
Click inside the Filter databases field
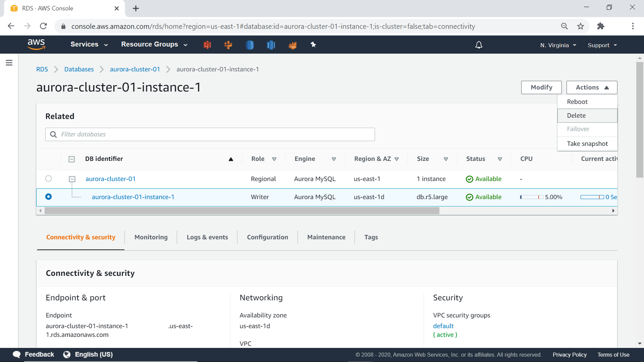pyautogui.click(x=209, y=134)
